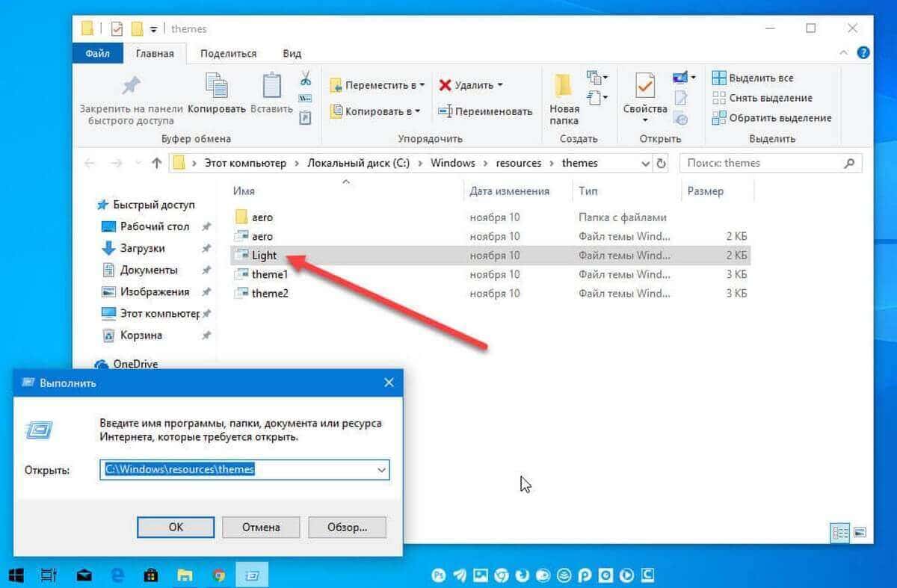Viewport: 897px width, 588px height.
Task: Switch to details view layout icon
Action: pos(840,533)
